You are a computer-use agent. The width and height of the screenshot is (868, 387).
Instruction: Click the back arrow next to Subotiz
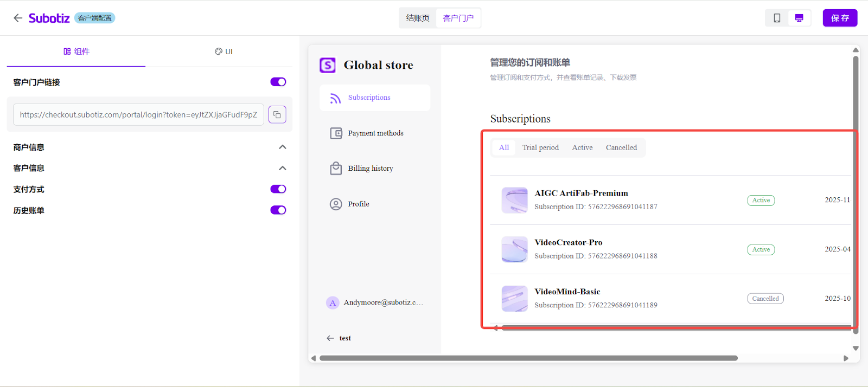tap(18, 18)
